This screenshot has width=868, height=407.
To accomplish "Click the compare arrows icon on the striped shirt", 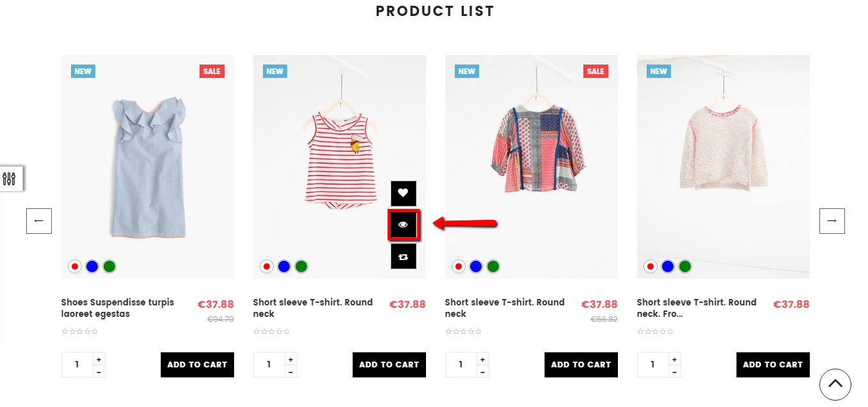I will (403, 256).
